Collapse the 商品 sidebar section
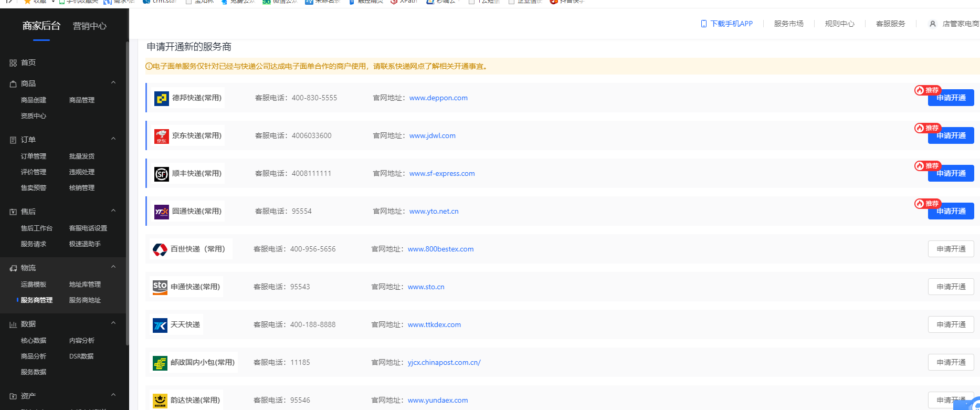Image resolution: width=980 pixels, height=410 pixels. tap(113, 83)
